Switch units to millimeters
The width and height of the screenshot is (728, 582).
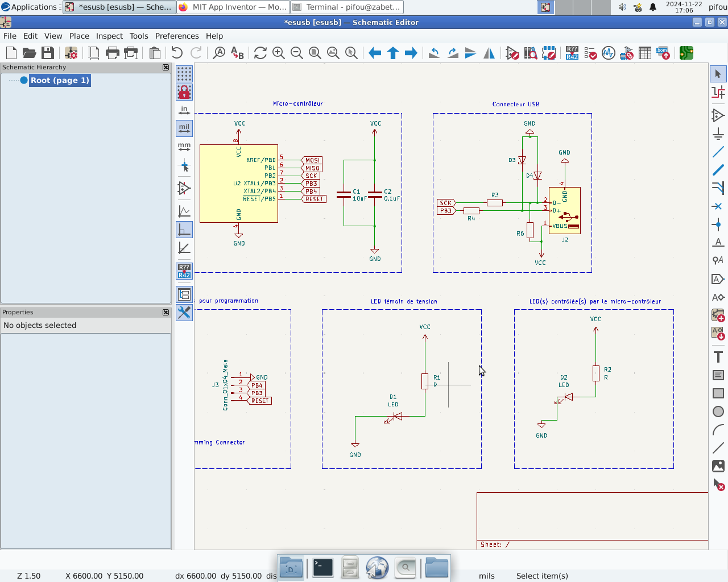pos(184,147)
